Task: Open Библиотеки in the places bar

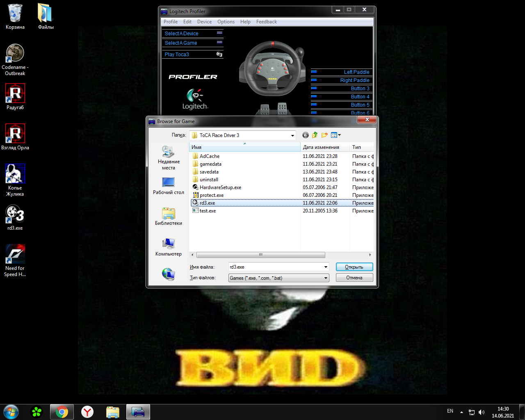Action: click(169, 217)
